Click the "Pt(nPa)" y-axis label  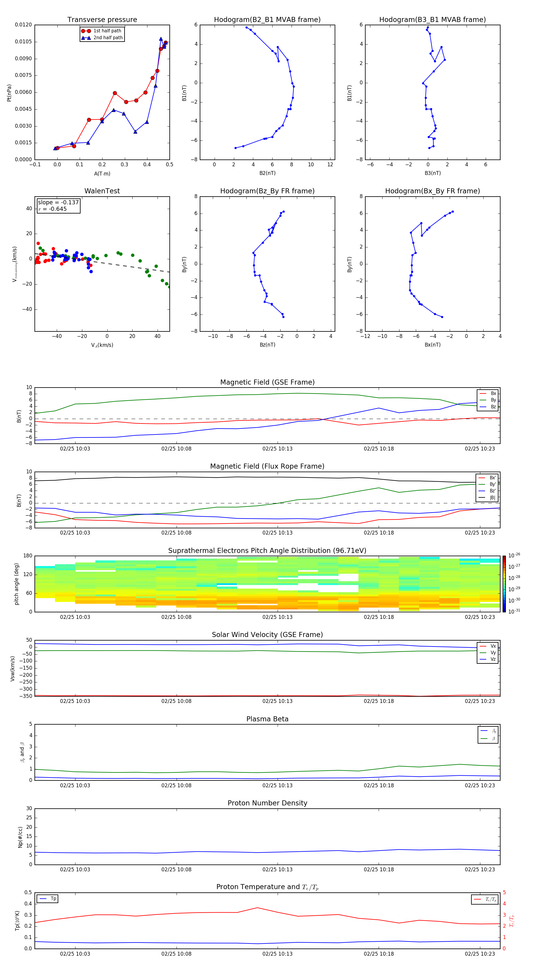point(9,92)
